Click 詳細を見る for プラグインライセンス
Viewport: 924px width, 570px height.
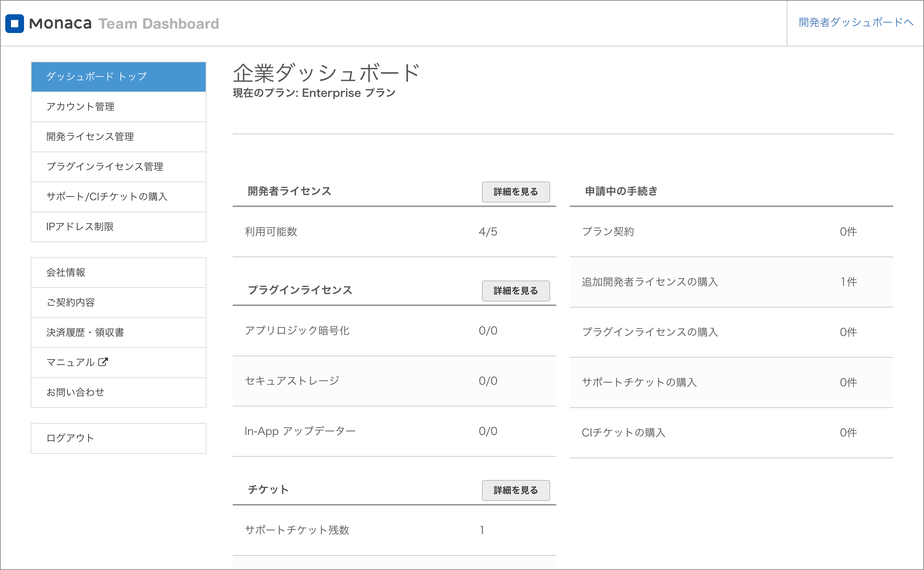tap(516, 291)
